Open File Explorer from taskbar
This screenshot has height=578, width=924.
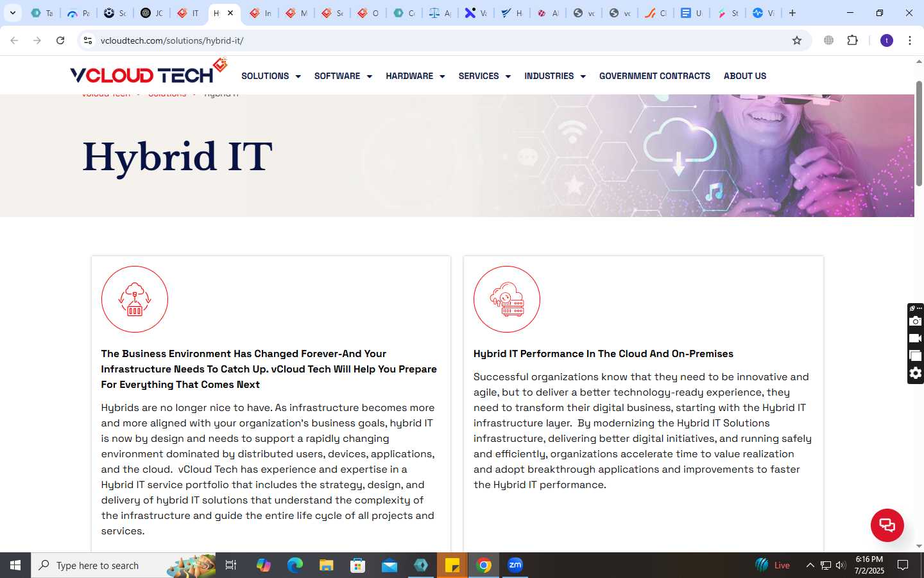coord(327,565)
